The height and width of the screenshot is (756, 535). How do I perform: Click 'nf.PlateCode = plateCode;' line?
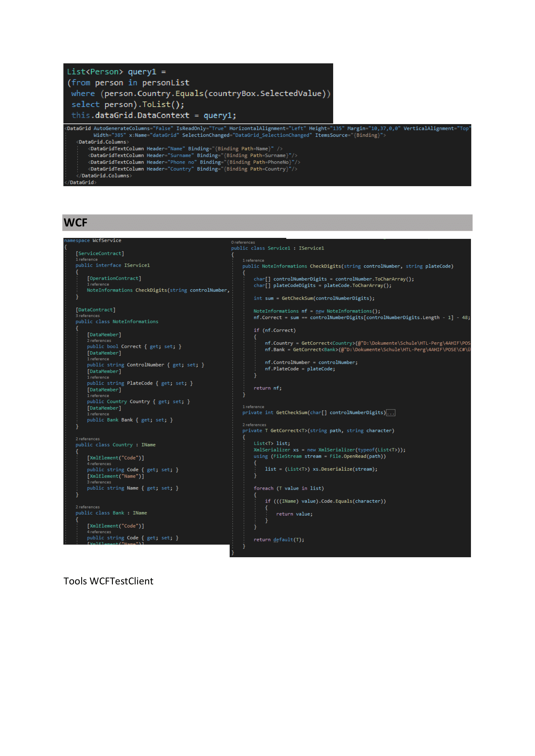[300, 369]
